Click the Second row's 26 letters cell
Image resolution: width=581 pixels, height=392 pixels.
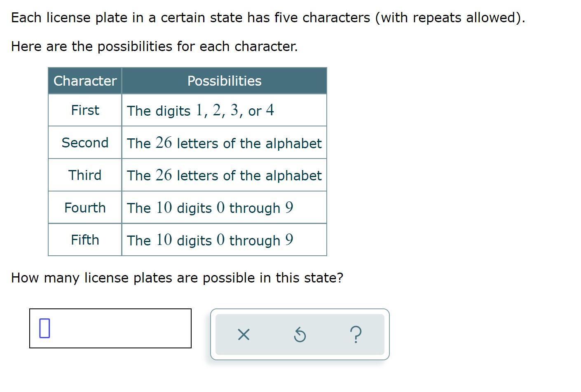click(x=224, y=142)
